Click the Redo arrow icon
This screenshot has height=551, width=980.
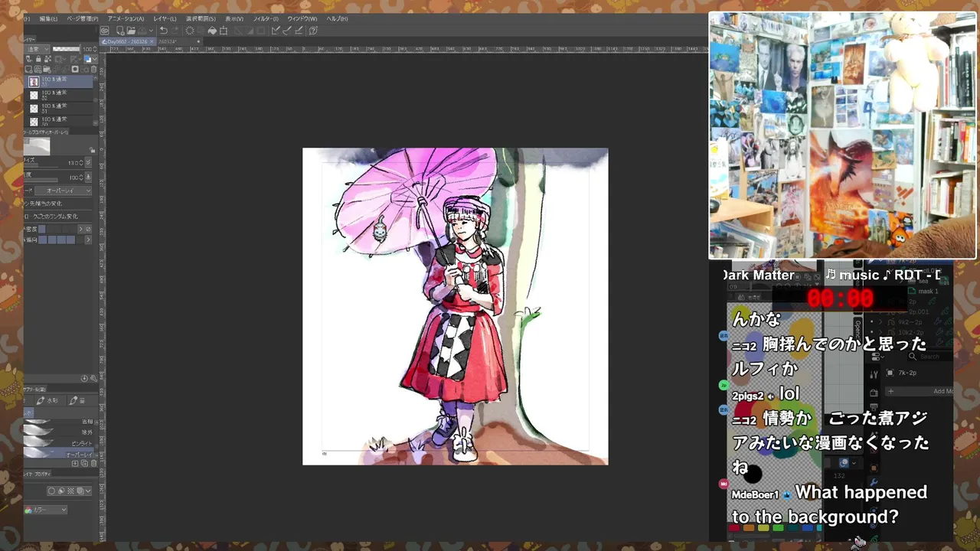175,31
